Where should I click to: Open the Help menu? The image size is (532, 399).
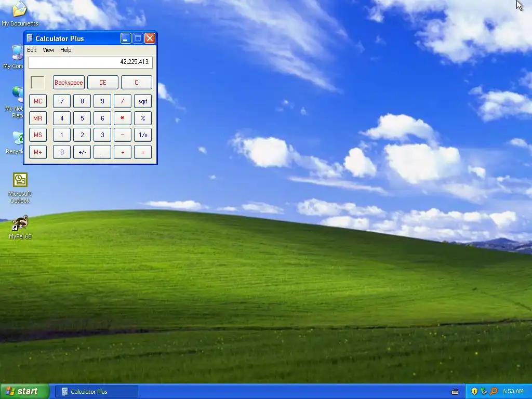click(x=66, y=50)
